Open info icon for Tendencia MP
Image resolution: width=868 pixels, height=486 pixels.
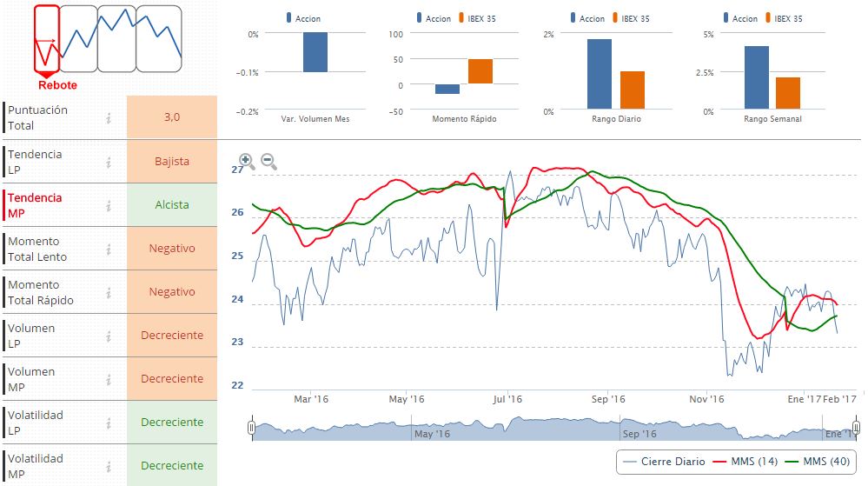tap(109, 205)
